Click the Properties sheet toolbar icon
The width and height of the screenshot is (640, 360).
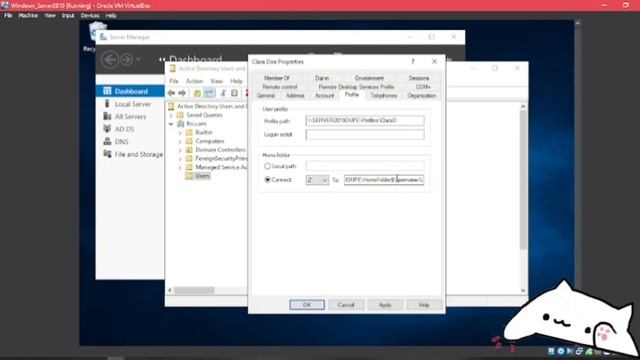click(x=235, y=93)
